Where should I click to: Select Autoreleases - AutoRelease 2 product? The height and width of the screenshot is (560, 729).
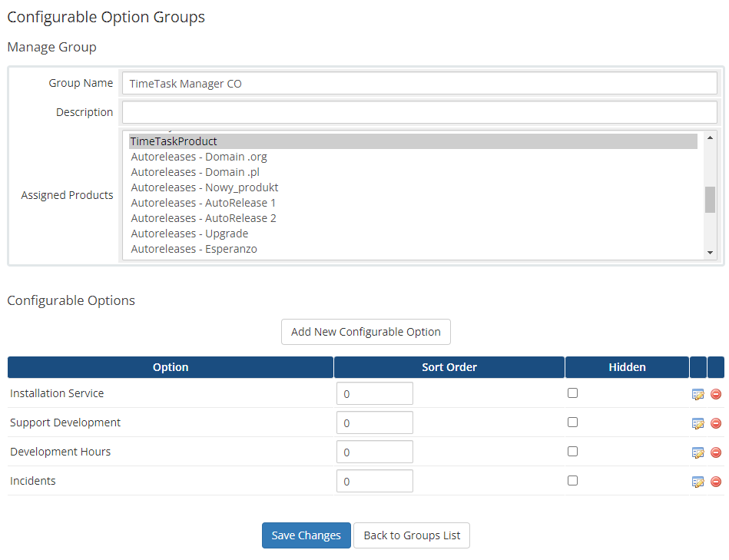point(413,218)
